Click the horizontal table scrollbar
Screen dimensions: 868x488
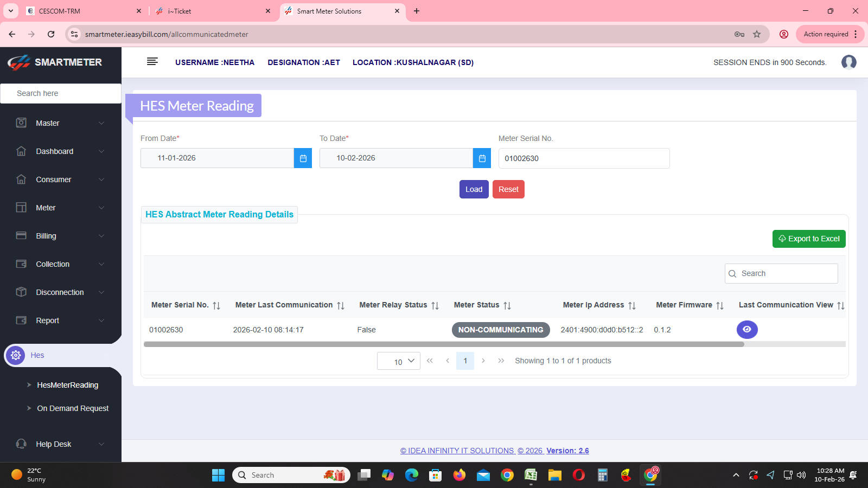click(x=443, y=344)
